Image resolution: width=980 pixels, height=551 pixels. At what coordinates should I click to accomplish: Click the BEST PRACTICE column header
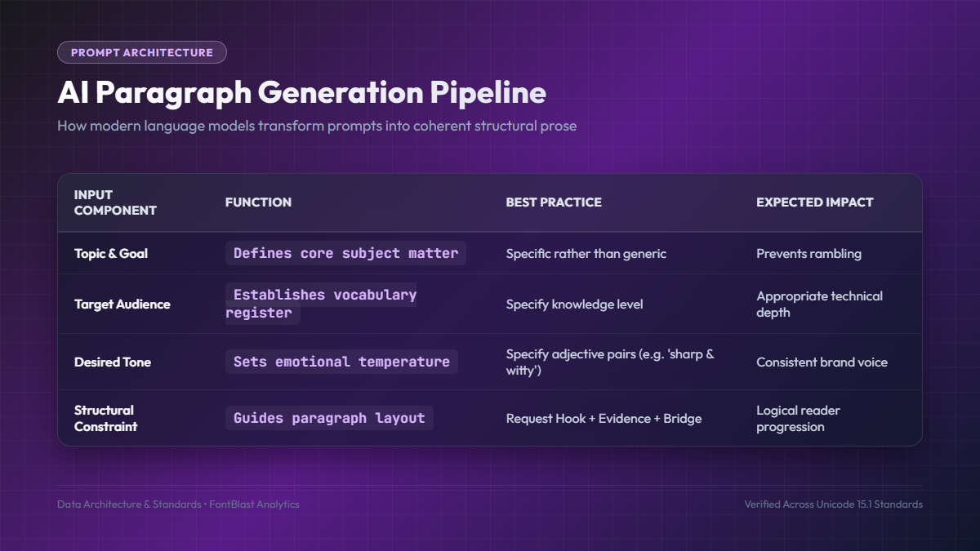click(554, 202)
